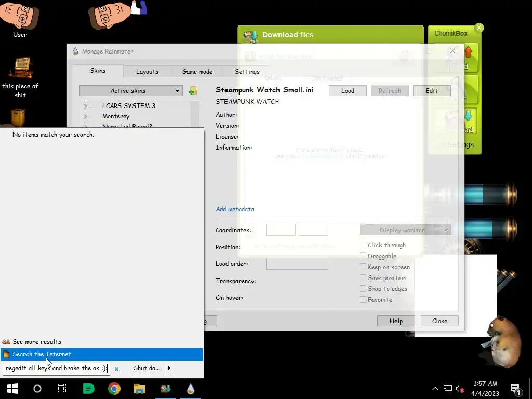The image size is (532, 399).
Task: Switch to Rainmeter droplet taskbar icon
Action: 191,389
